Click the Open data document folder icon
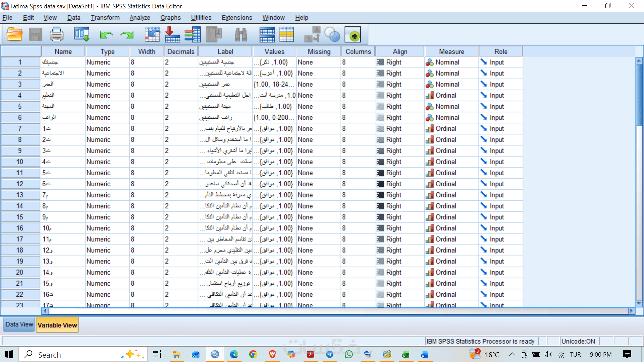644x362 pixels. 14,35
